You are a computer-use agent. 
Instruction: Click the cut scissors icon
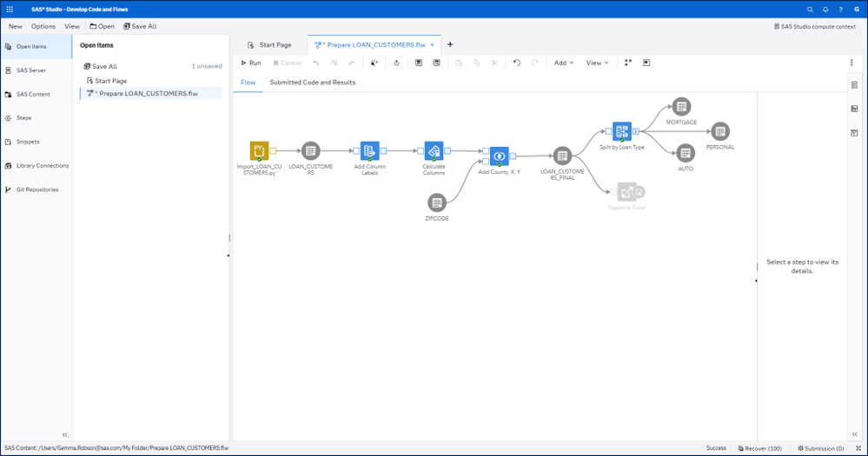pos(494,63)
